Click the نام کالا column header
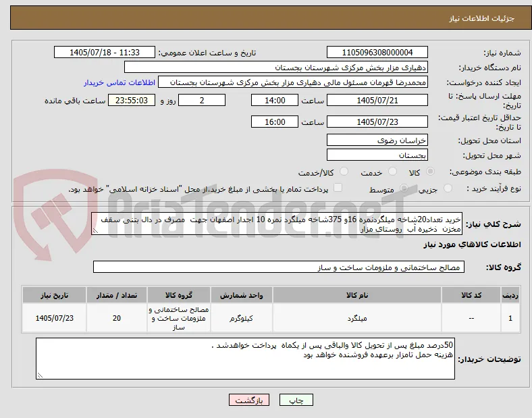Screen dimensions: 532x418 point(357,295)
